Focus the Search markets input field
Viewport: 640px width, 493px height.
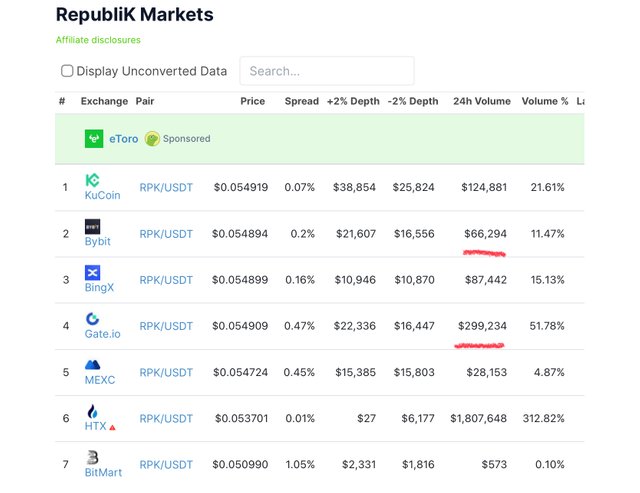tap(327, 71)
